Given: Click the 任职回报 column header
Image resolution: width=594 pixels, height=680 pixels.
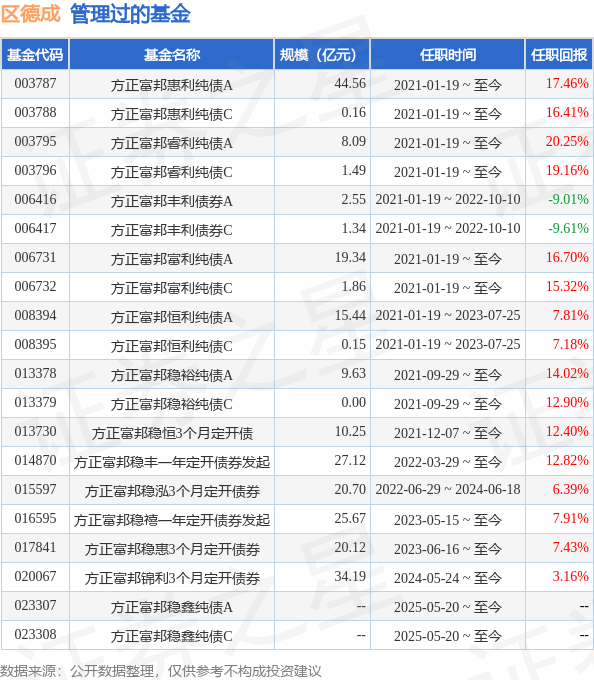Looking at the screenshot, I should [559, 55].
